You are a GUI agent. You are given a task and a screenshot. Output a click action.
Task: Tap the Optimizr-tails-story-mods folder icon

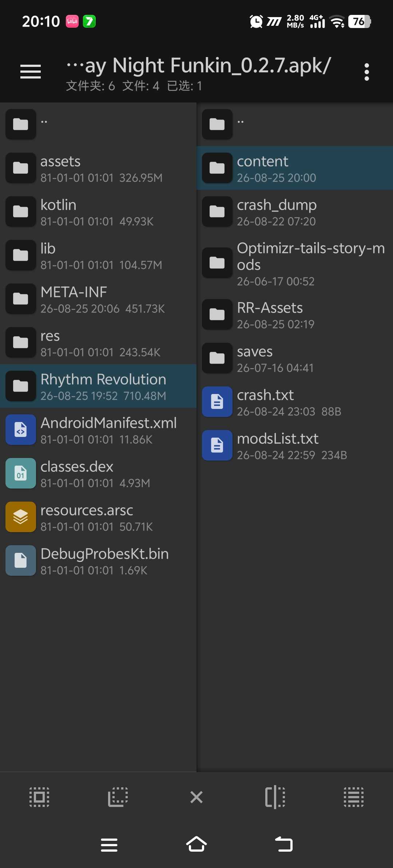pyautogui.click(x=217, y=263)
